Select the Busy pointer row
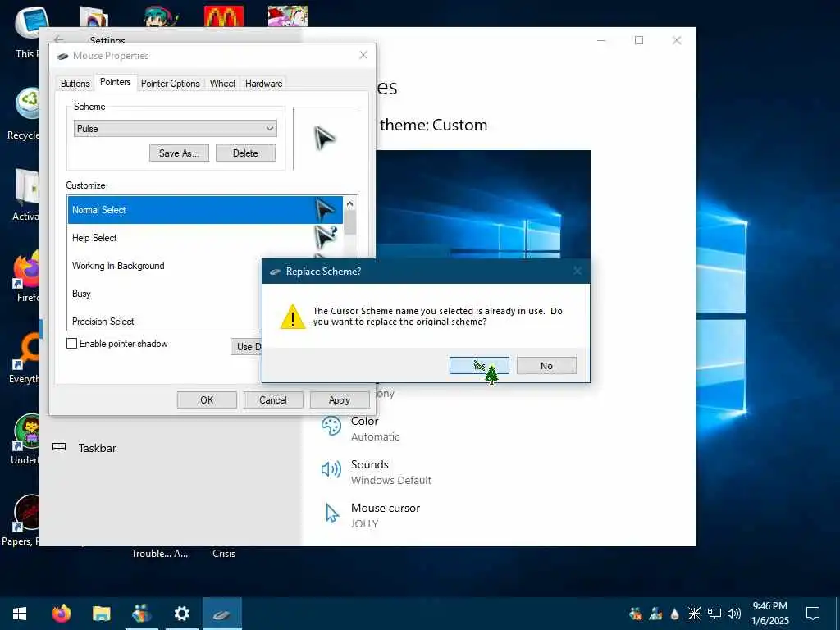 [x=164, y=294]
